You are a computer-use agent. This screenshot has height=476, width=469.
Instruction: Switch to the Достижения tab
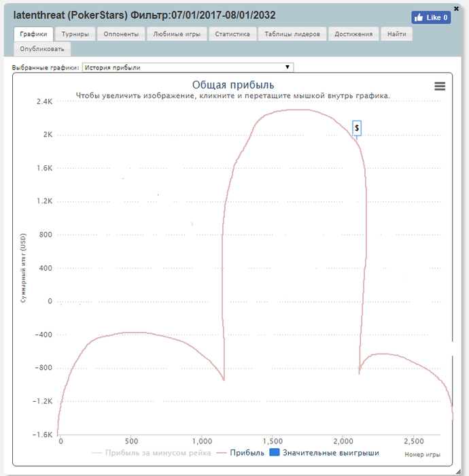353,34
